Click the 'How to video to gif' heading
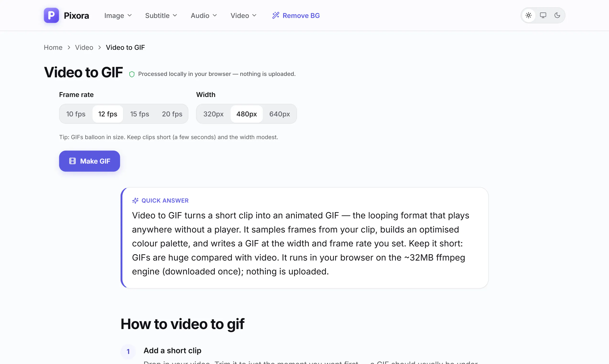The height and width of the screenshot is (364, 609). pyautogui.click(x=182, y=324)
